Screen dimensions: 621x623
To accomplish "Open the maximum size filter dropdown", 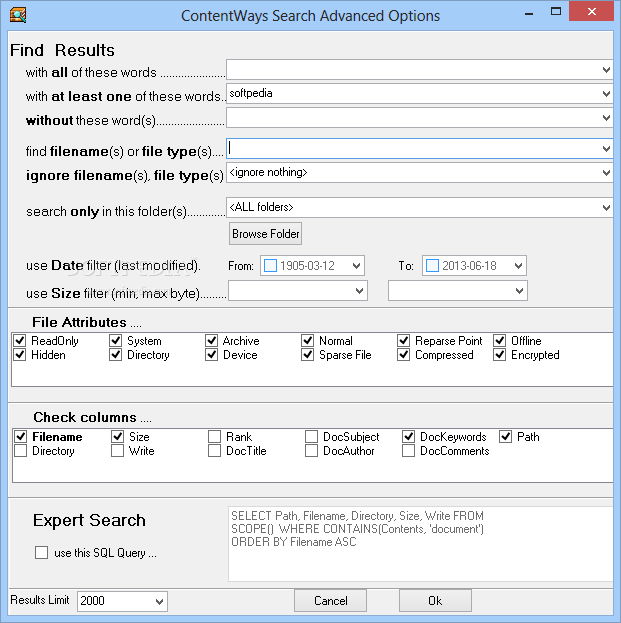I will pos(519,290).
